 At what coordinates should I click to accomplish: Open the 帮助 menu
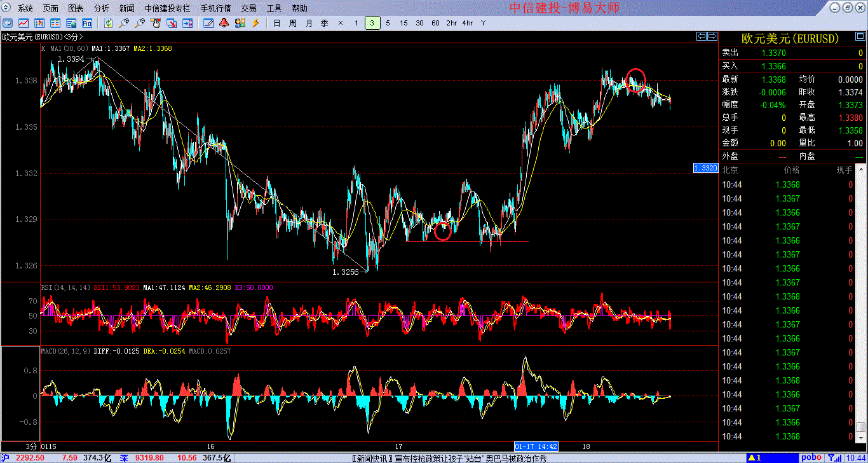point(299,8)
